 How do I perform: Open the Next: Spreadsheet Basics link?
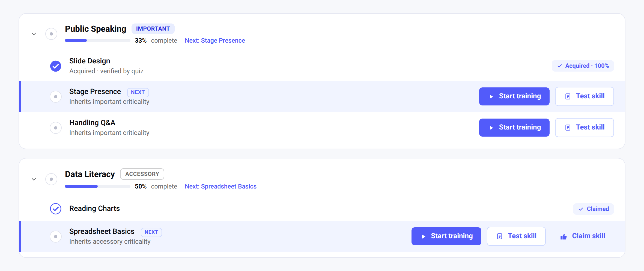(221, 186)
